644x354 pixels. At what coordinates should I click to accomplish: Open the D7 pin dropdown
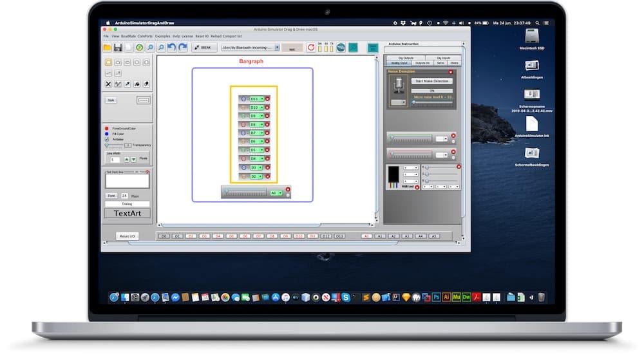pyautogui.click(x=257, y=133)
